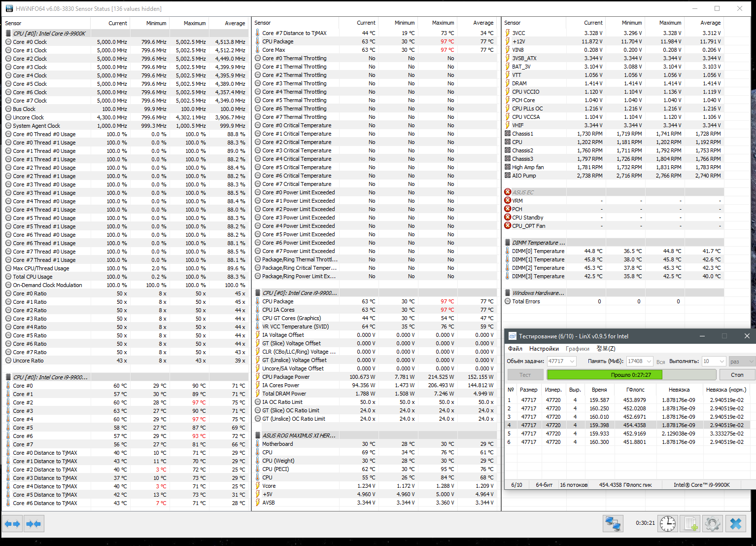Click the chip icon beside CPU [#0]: Intel Core i9-9900K
Image resolution: width=756 pixels, height=546 pixels.
(x=8, y=34)
